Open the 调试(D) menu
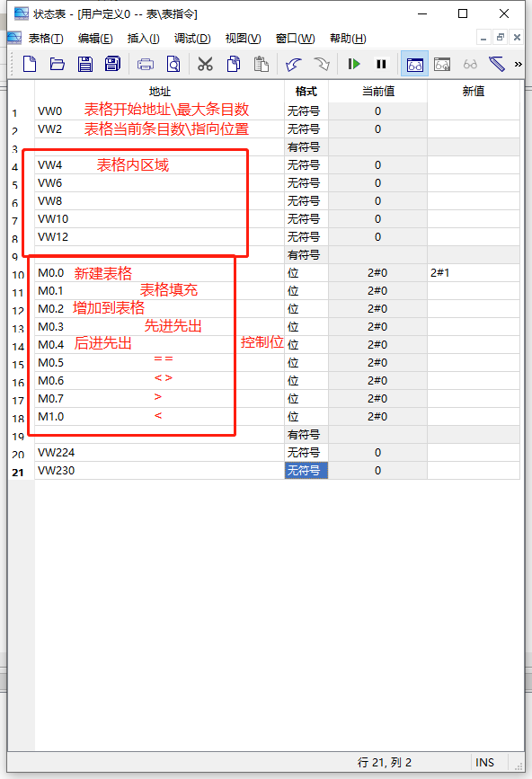Viewport: 532px width, 779px height. tap(192, 39)
